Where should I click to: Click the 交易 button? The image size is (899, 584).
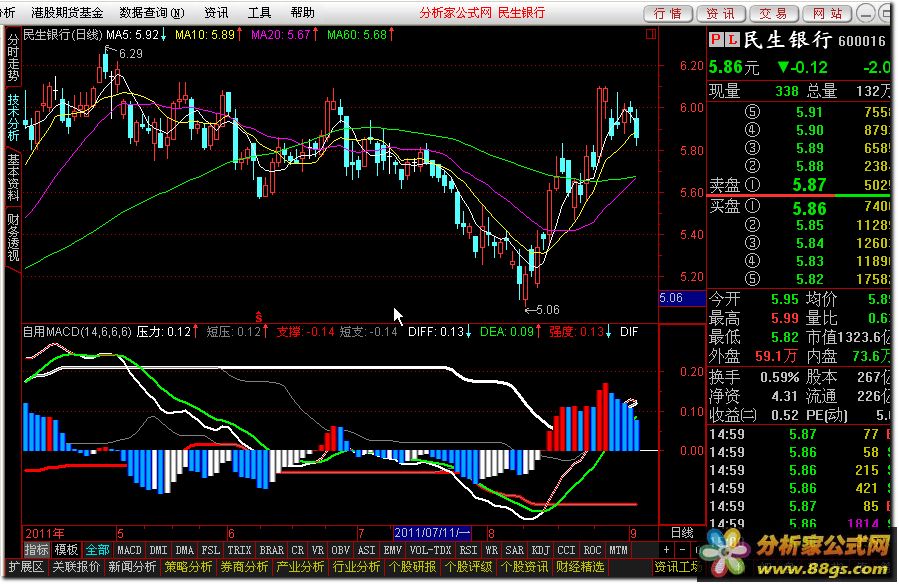(773, 13)
